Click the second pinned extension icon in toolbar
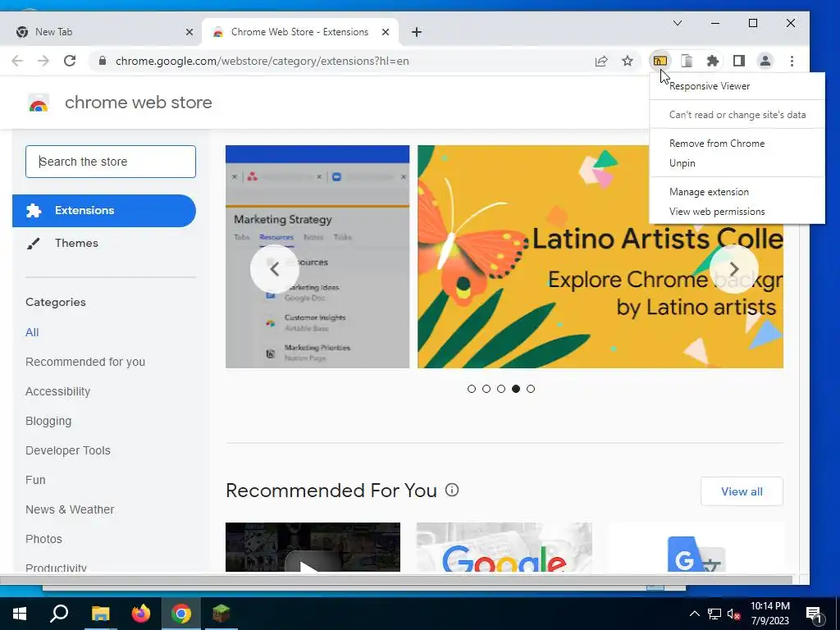The width and height of the screenshot is (840, 630). point(687,61)
